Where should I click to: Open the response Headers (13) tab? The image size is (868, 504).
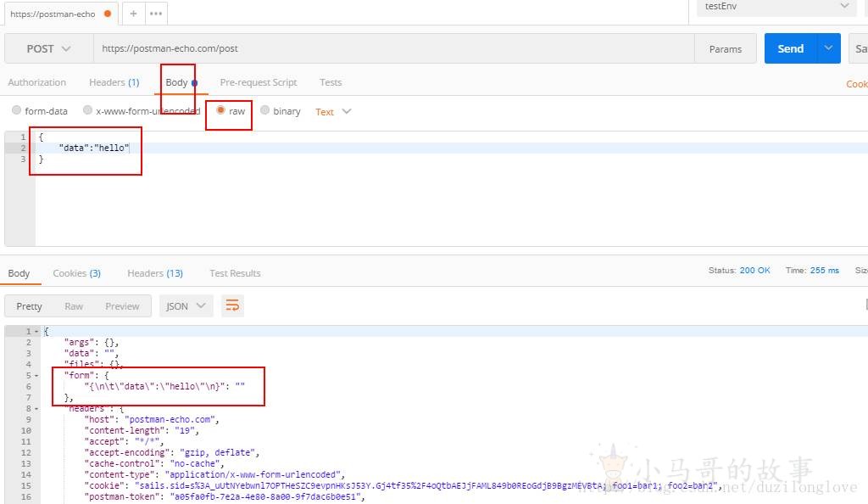155,273
